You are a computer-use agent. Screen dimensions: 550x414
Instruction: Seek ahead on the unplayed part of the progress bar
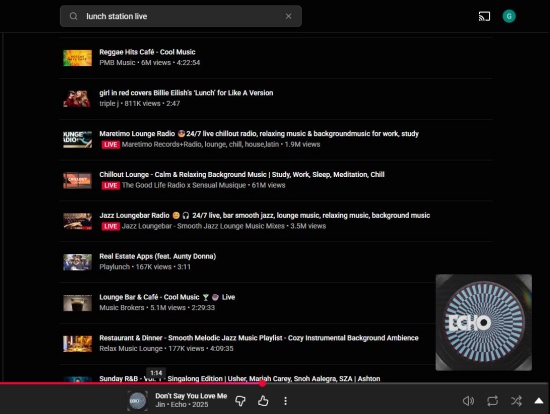407,383
